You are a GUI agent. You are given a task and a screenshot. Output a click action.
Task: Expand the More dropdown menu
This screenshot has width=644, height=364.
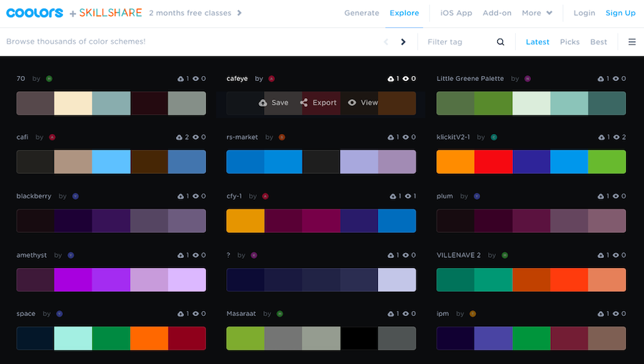[537, 13]
